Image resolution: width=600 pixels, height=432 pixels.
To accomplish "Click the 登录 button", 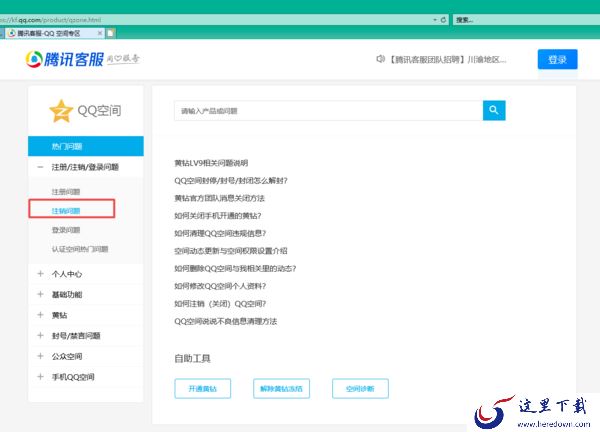I will tap(557, 59).
